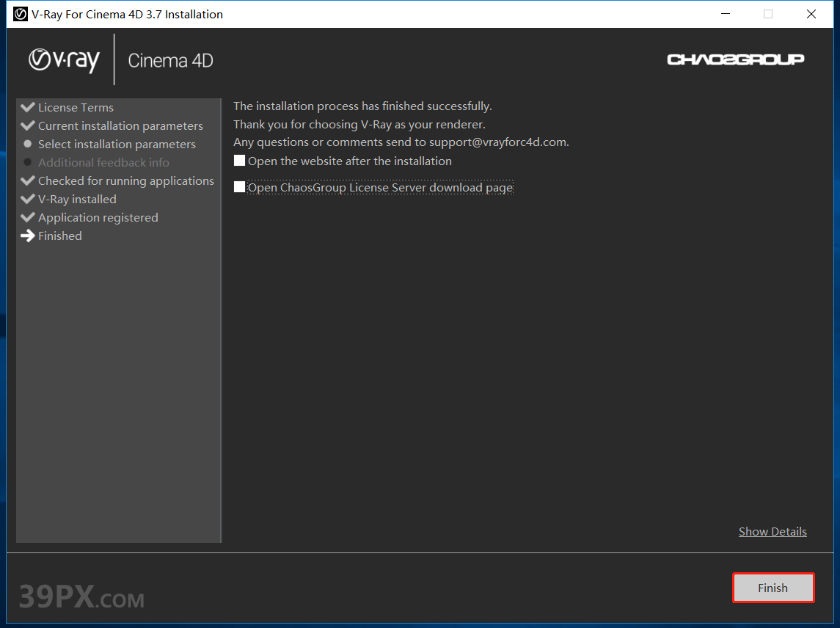Screen dimensions: 840x628
Task: Select Checked for running applications step
Action: 126,181
